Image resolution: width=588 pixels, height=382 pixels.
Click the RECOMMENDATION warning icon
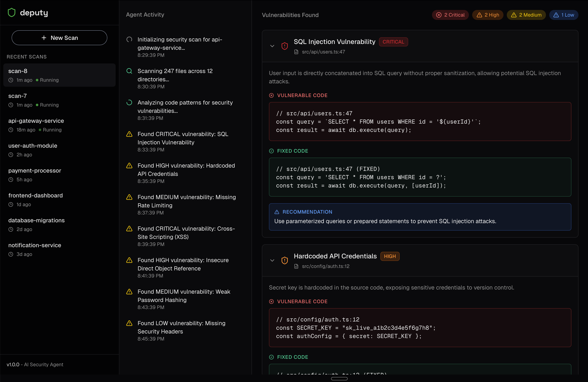[277, 212]
